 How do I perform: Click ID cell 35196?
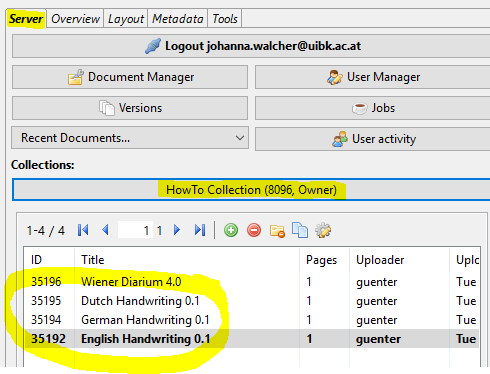pos(46,282)
